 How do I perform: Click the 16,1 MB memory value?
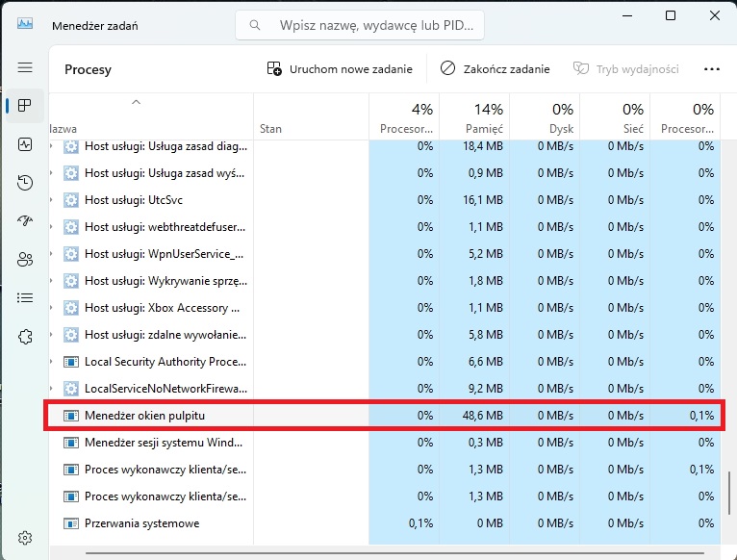pyautogui.click(x=482, y=200)
